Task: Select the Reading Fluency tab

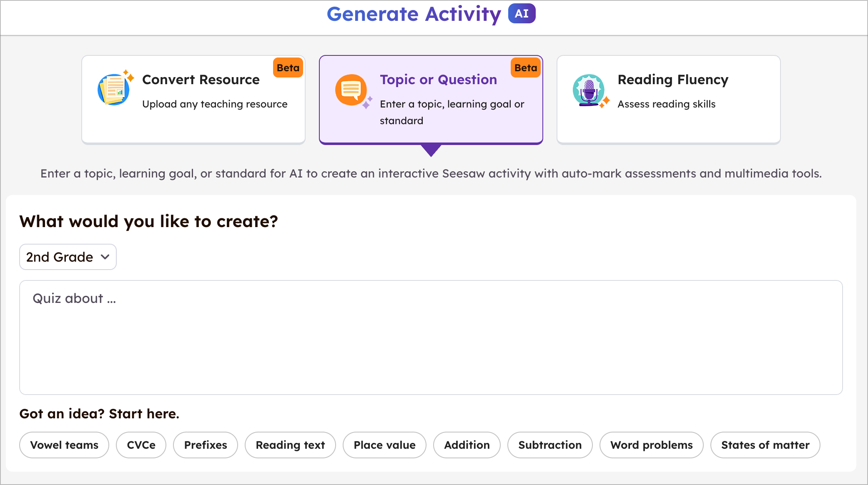Action: pyautogui.click(x=668, y=100)
